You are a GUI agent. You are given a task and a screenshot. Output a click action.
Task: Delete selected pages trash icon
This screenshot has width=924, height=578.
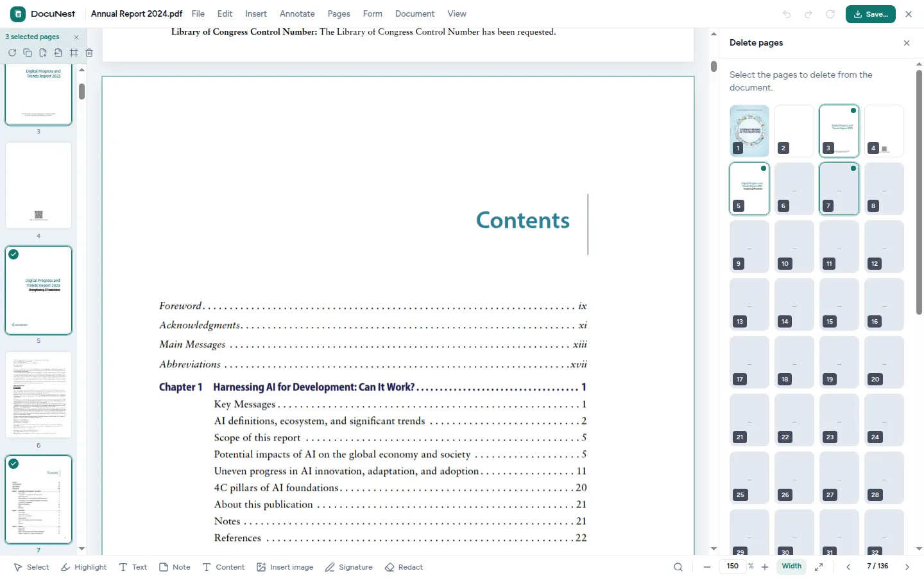pyautogui.click(x=89, y=53)
